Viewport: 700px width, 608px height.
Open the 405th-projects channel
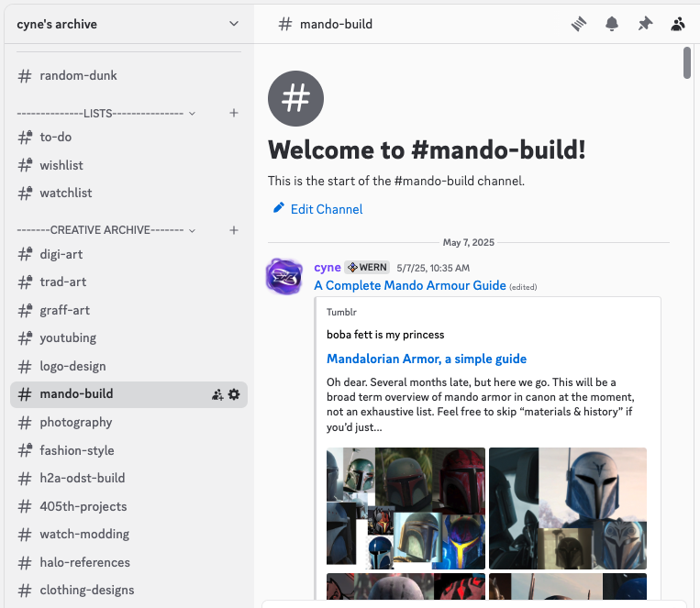pos(128,506)
